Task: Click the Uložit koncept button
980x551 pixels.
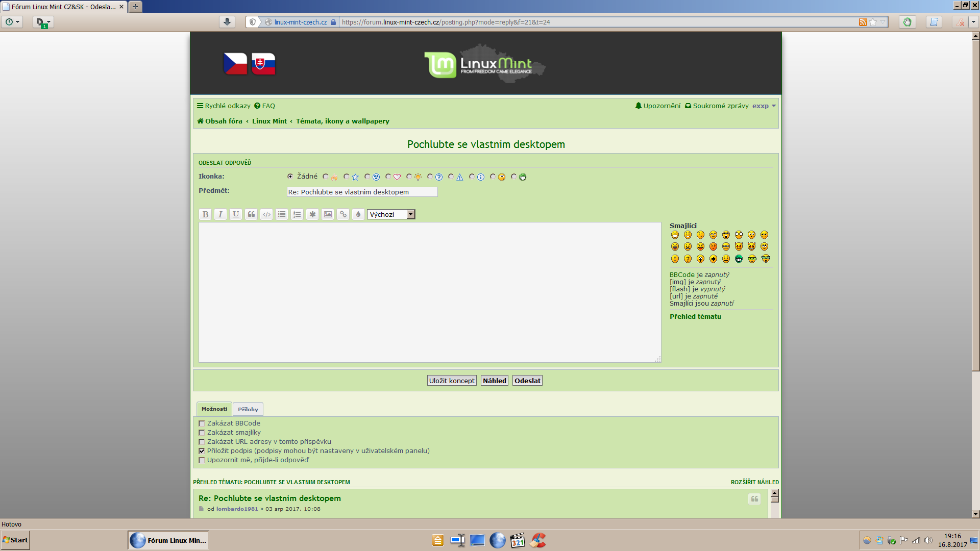Action: [x=452, y=381]
